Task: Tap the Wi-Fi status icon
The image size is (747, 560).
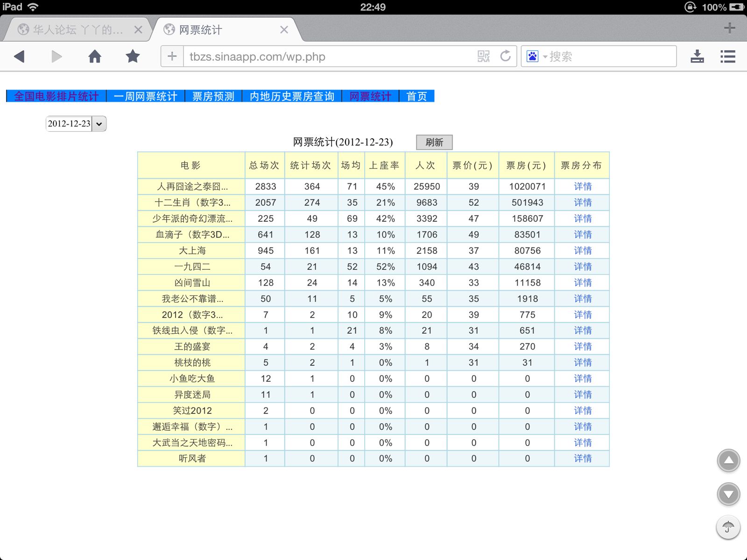Action: (33, 7)
